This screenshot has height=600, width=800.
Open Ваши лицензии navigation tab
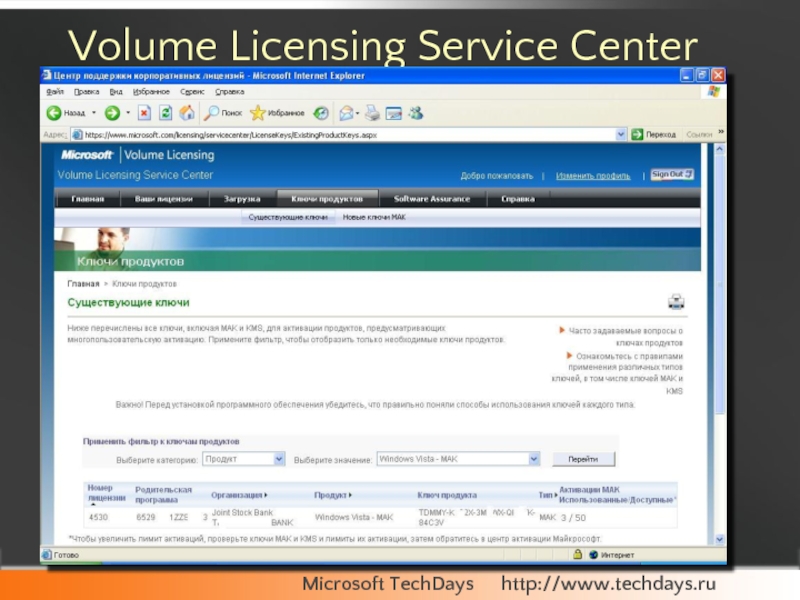point(164,199)
